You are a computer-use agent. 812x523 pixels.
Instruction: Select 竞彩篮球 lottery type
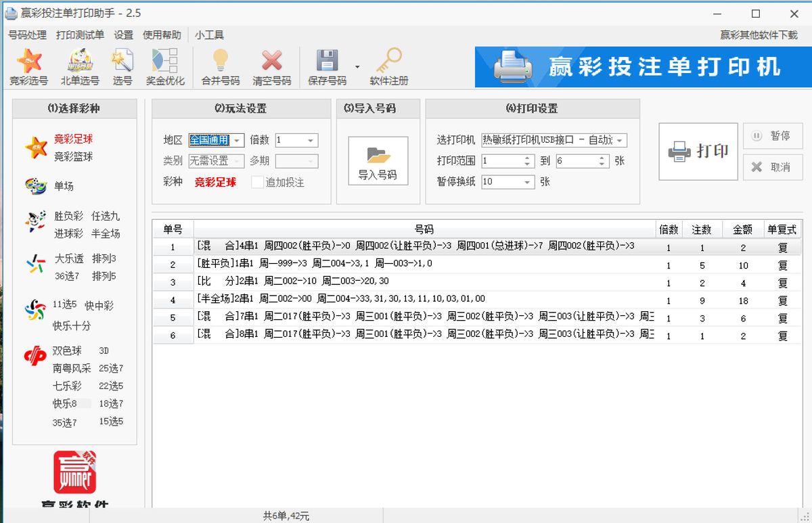[74, 156]
